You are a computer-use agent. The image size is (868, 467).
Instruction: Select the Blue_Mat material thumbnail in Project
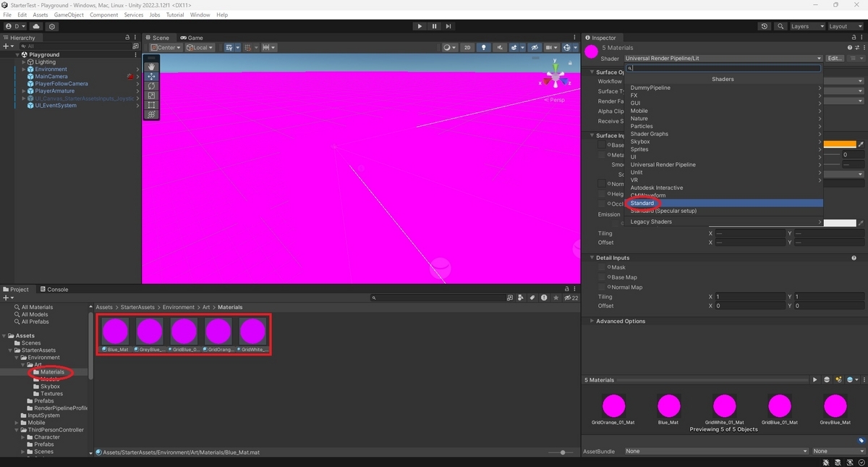115,331
